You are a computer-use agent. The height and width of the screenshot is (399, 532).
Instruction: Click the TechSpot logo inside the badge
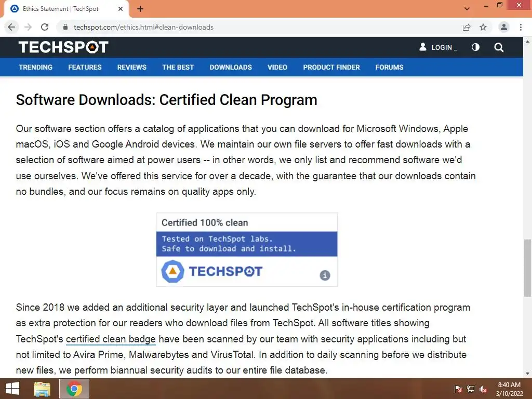tap(212, 271)
